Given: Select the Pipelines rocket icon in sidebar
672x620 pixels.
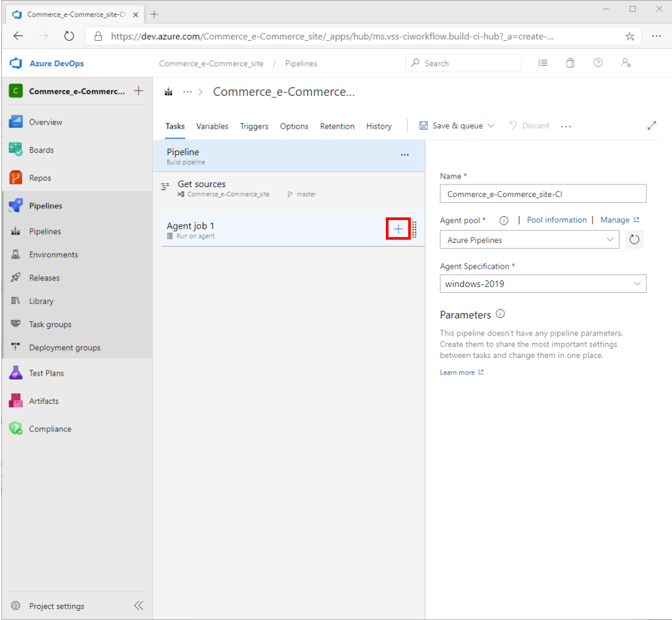Looking at the screenshot, I should coord(14,205).
